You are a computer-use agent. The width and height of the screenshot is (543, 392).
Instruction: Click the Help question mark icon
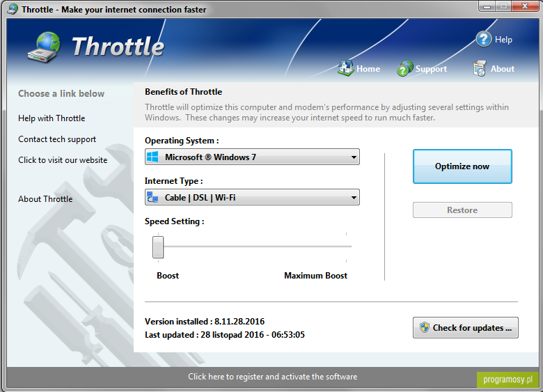tap(483, 39)
